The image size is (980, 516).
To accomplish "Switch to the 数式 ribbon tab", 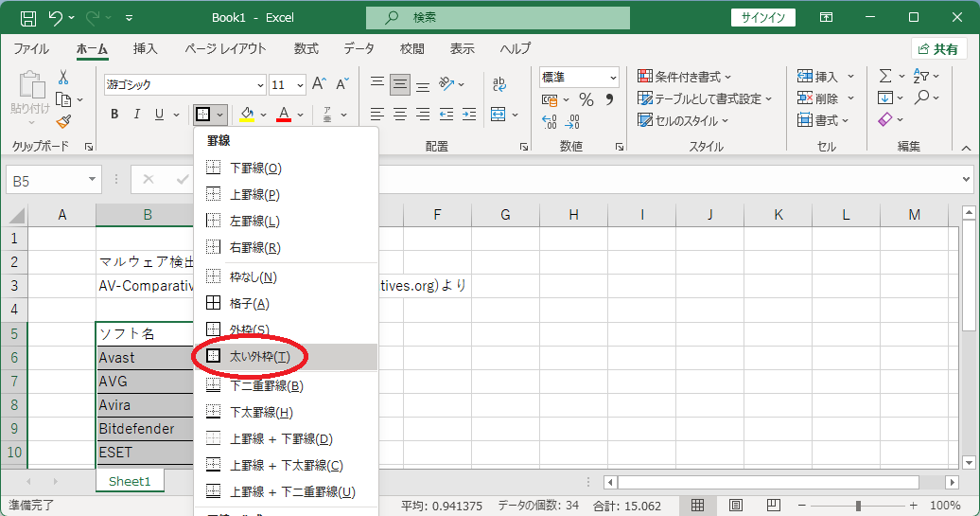I will (x=306, y=49).
